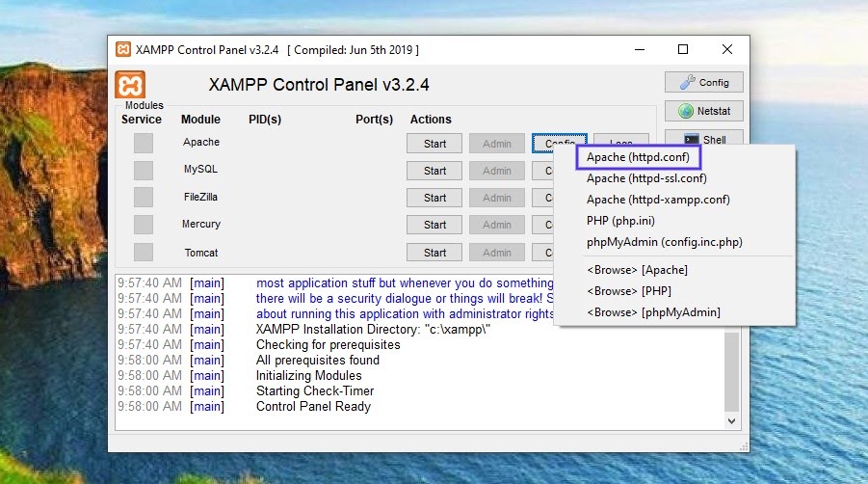The height and width of the screenshot is (484, 868).
Task: Click the Mercury module name
Action: tap(201, 224)
